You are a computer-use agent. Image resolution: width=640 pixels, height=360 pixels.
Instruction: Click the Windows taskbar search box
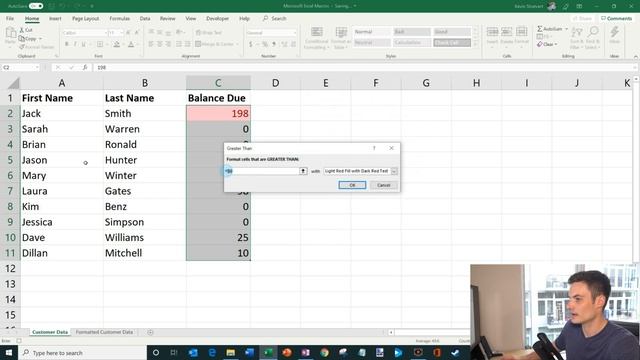pos(82,353)
